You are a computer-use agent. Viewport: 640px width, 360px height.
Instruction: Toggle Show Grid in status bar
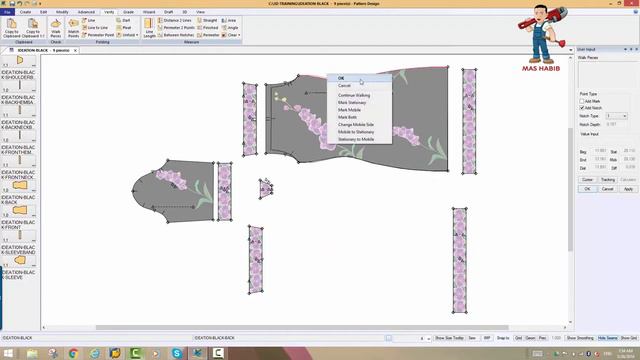pyautogui.click(x=629, y=338)
